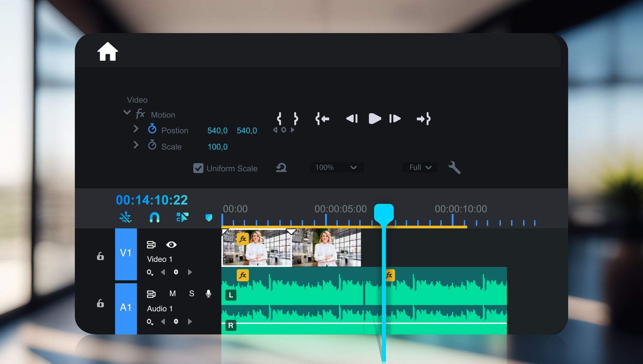Click the Home icon
This screenshot has height=364, width=643.
click(x=107, y=52)
